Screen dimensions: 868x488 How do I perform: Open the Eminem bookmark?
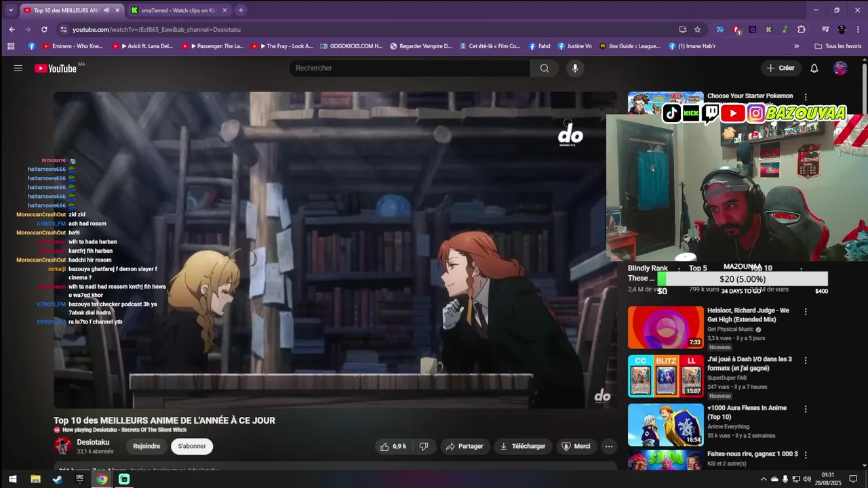click(73, 46)
